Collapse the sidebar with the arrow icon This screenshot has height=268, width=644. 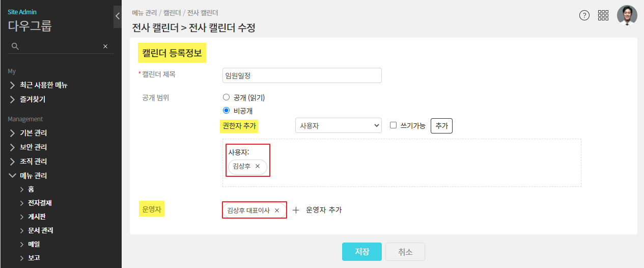pos(117,16)
